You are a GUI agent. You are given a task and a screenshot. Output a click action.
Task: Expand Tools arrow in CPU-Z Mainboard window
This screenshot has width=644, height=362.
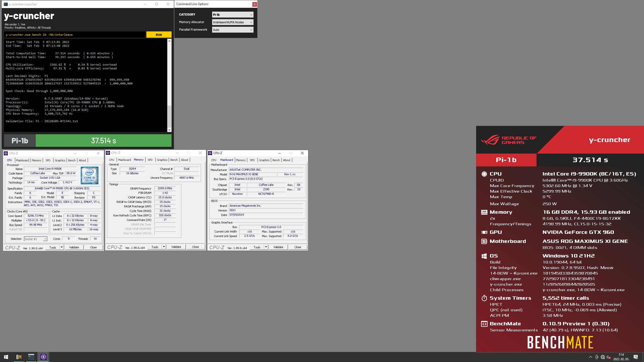pyautogui.click(x=266, y=247)
